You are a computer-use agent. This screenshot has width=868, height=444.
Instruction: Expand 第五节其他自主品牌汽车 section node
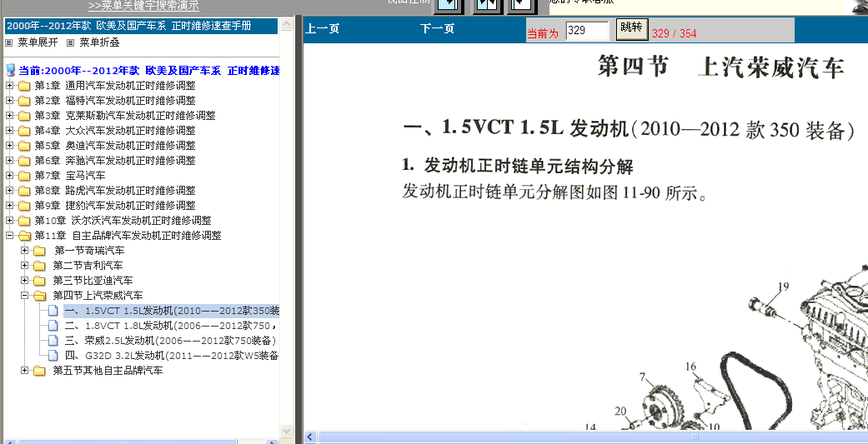(24, 370)
